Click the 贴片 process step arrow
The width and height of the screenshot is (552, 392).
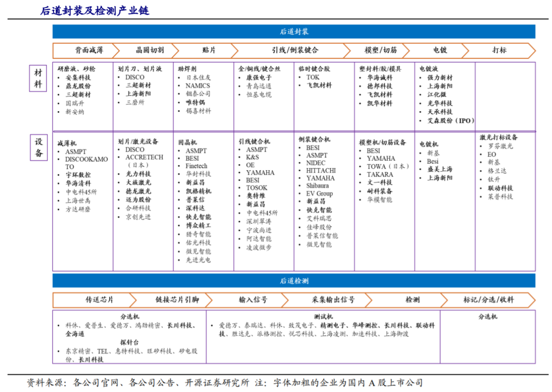click(209, 50)
